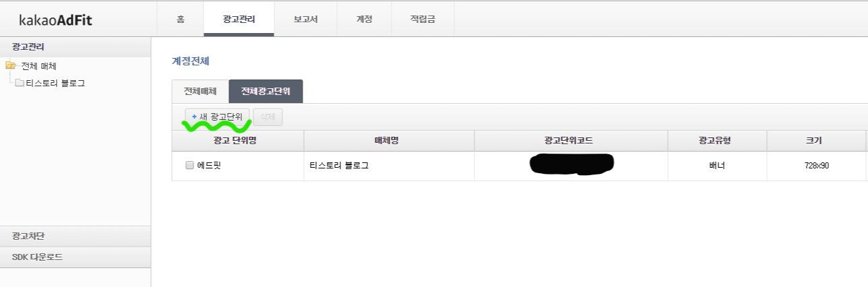Collapse the 광고관리 sidebar header
Image resolution: width=868 pixels, height=287 pixels.
click(75, 47)
